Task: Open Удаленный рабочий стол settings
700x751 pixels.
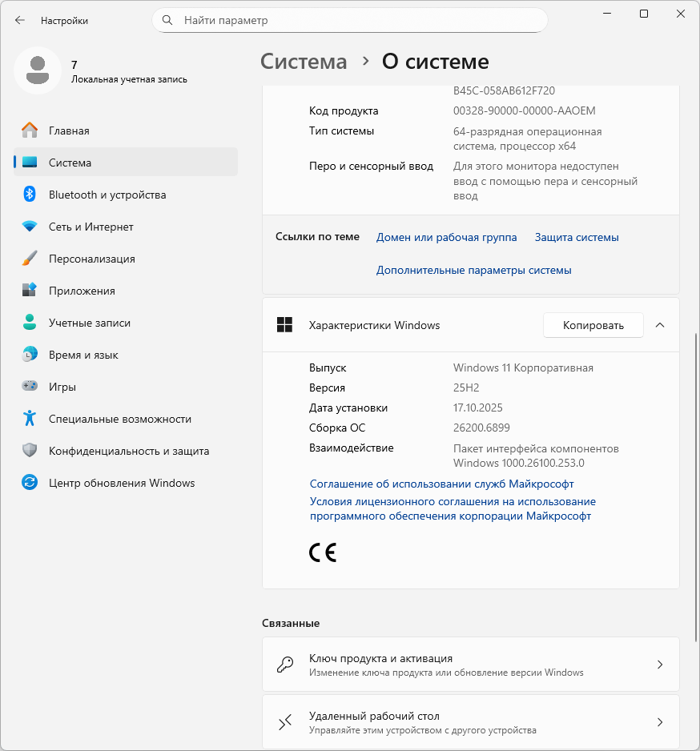Action: (470, 722)
